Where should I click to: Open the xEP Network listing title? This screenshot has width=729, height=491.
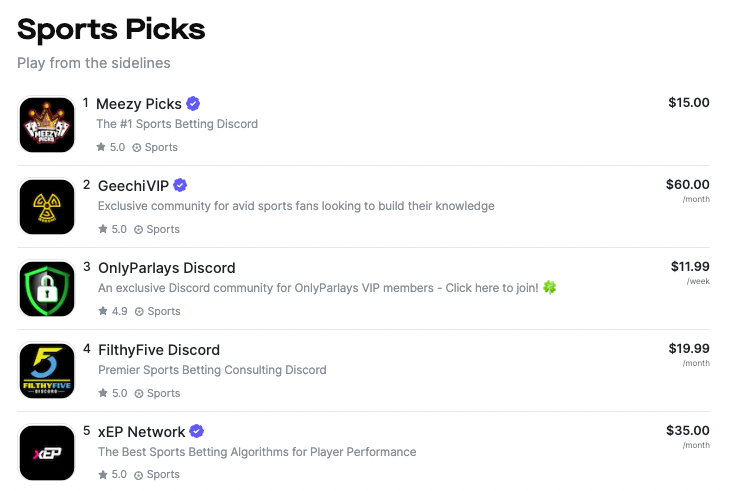[141, 431]
